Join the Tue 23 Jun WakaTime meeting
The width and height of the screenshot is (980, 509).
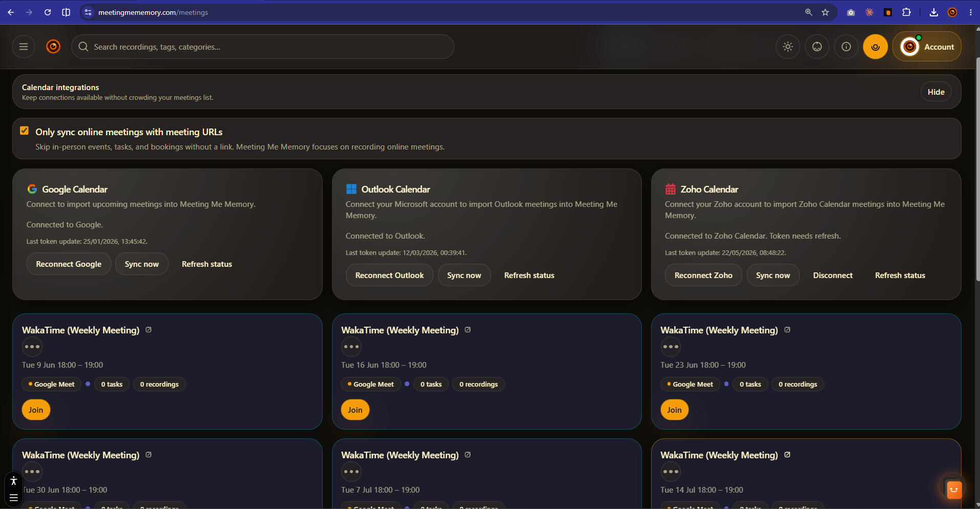674,410
